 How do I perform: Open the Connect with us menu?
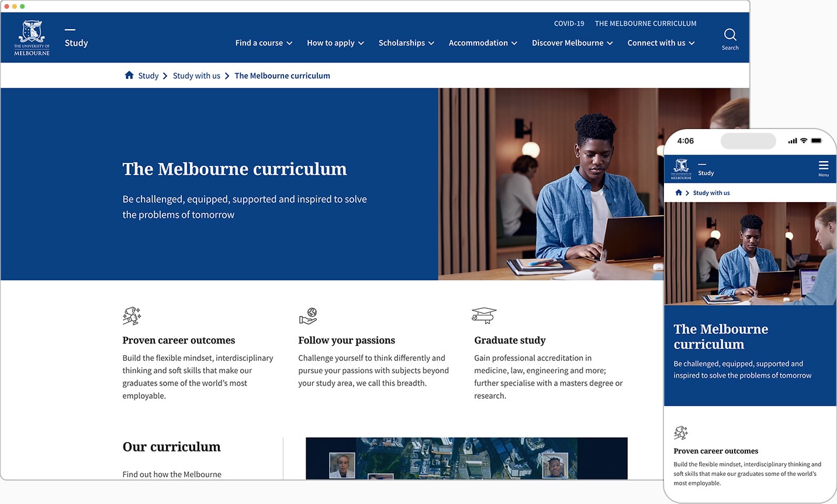coord(661,43)
